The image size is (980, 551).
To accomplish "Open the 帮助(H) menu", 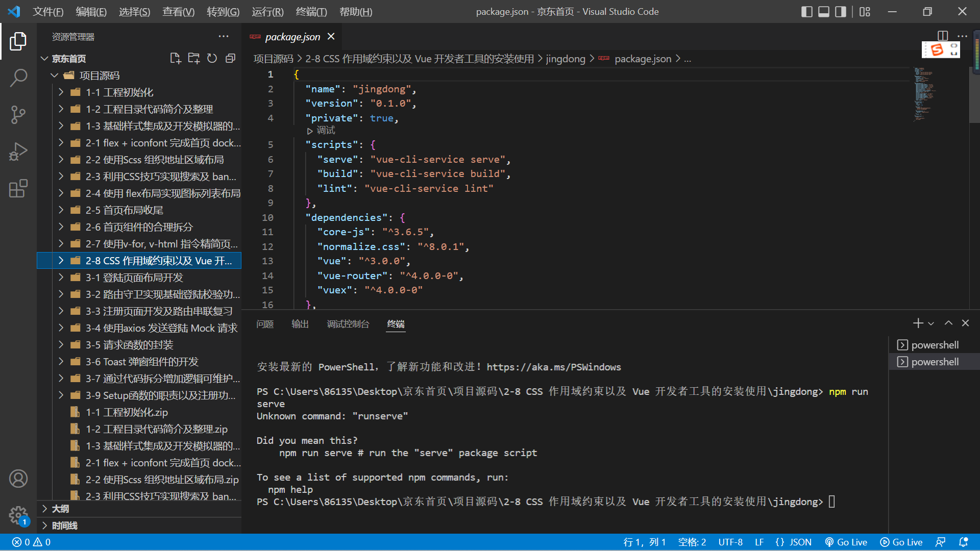I will pos(356,11).
